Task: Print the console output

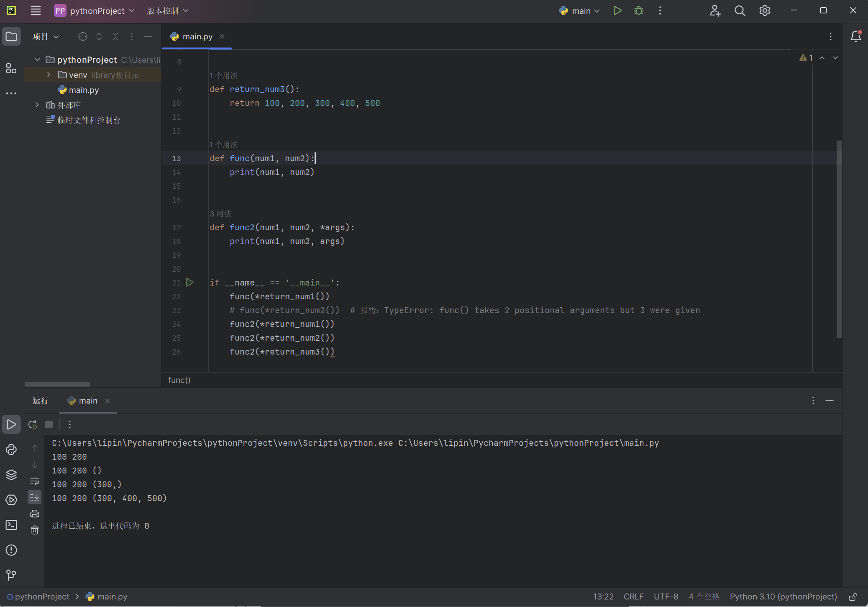Action: [35, 514]
